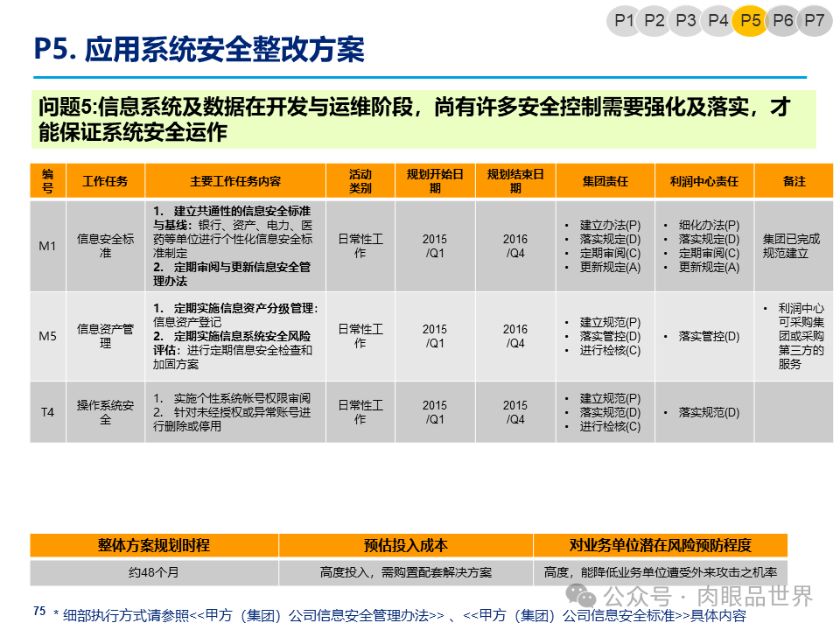This screenshot has width=840, height=630.
Task: Click the 'M1' row number cell
Action: coord(47,246)
